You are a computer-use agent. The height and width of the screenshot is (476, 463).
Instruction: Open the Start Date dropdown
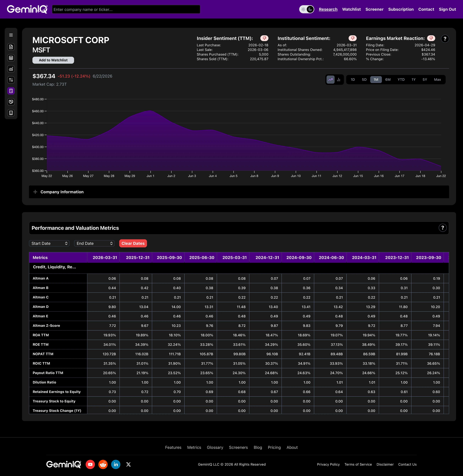coord(49,243)
